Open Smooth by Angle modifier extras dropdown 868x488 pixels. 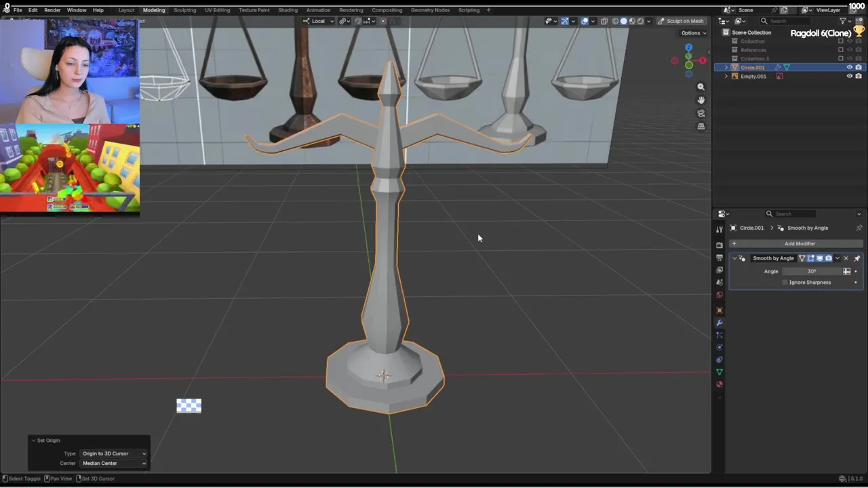[x=837, y=258]
